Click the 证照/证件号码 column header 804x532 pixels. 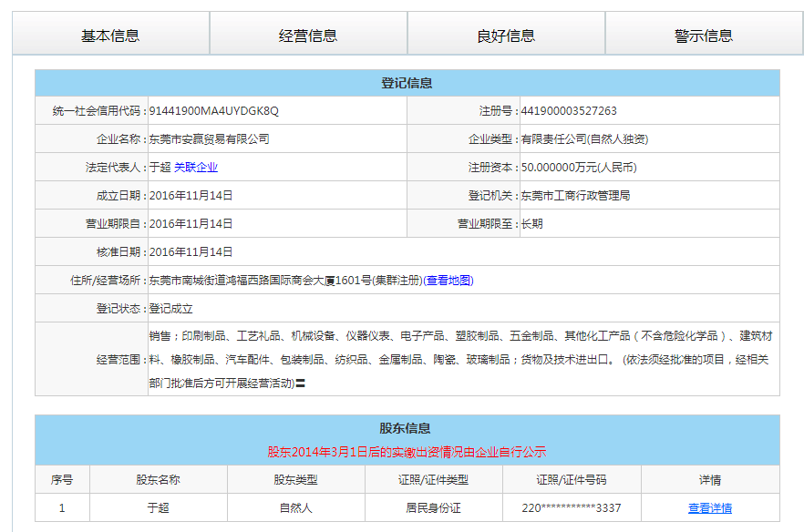point(571,480)
